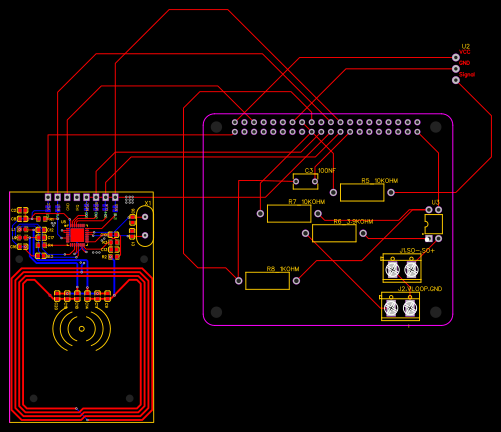The width and height of the screenshot is (501, 432).
Task: Click the 'R6_3.9KOHM' label
Action: (353, 221)
